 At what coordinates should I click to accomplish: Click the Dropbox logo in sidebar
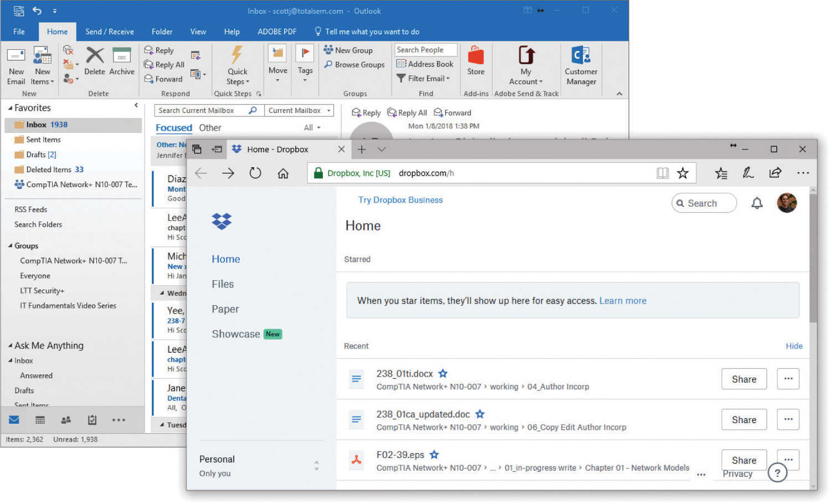pyautogui.click(x=222, y=221)
